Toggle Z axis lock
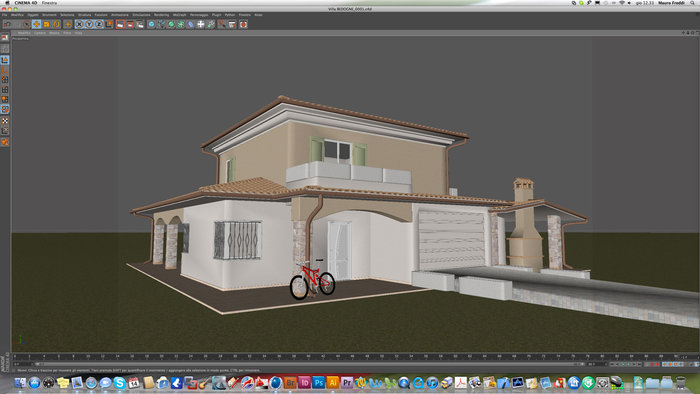 point(99,24)
